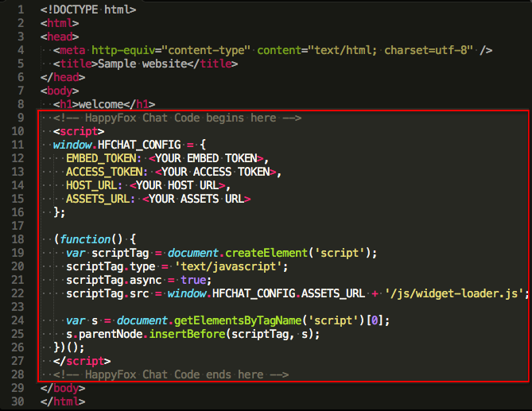Click the "HappyFox Chat Code ends here" comment
532x411 pixels.
(x=171, y=374)
